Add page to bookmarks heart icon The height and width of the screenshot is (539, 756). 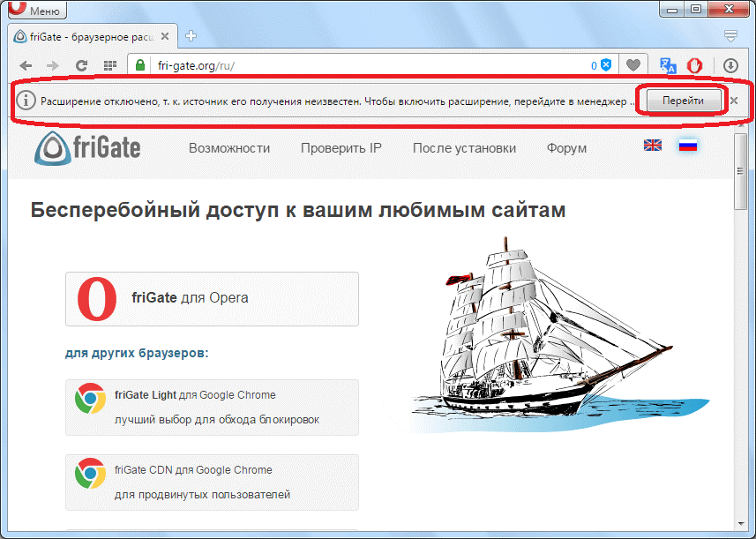tap(633, 65)
